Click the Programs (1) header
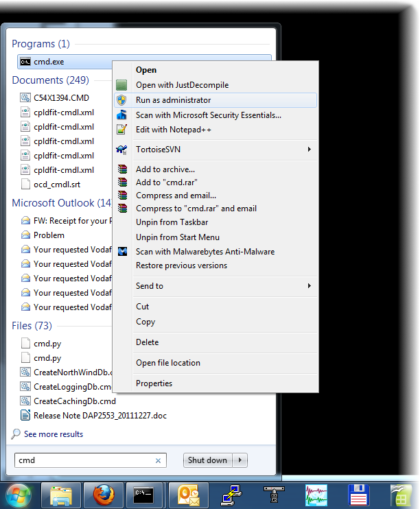 click(40, 43)
